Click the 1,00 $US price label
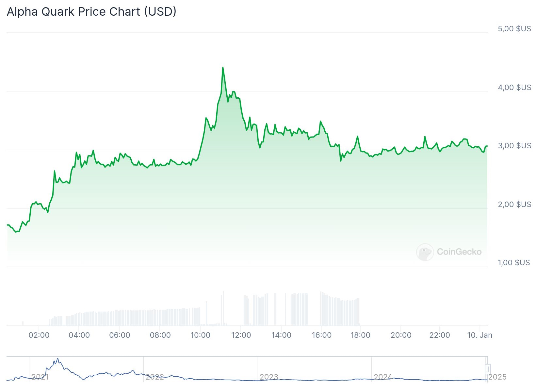 (514, 263)
